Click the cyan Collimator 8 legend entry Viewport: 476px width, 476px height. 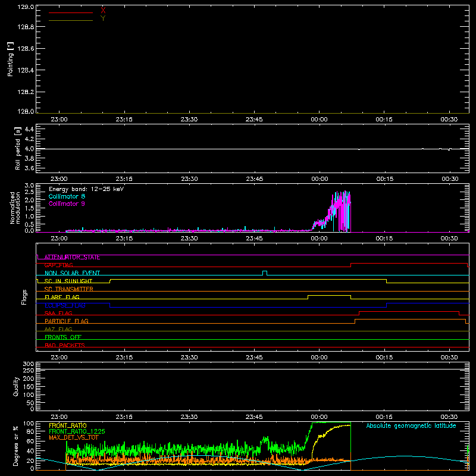point(67,196)
